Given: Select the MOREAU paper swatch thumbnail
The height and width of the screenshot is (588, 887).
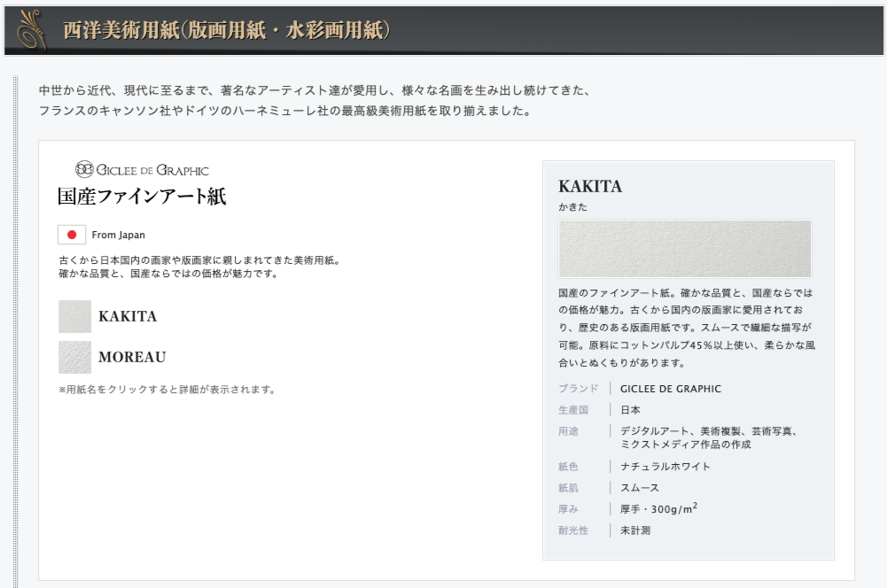Looking at the screenshot, I should 74,357.
